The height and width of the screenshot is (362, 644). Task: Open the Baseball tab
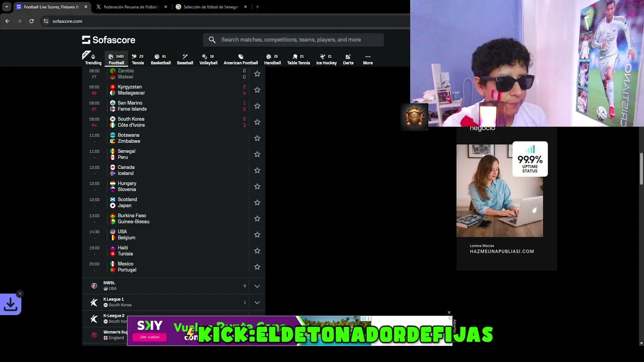185,59
